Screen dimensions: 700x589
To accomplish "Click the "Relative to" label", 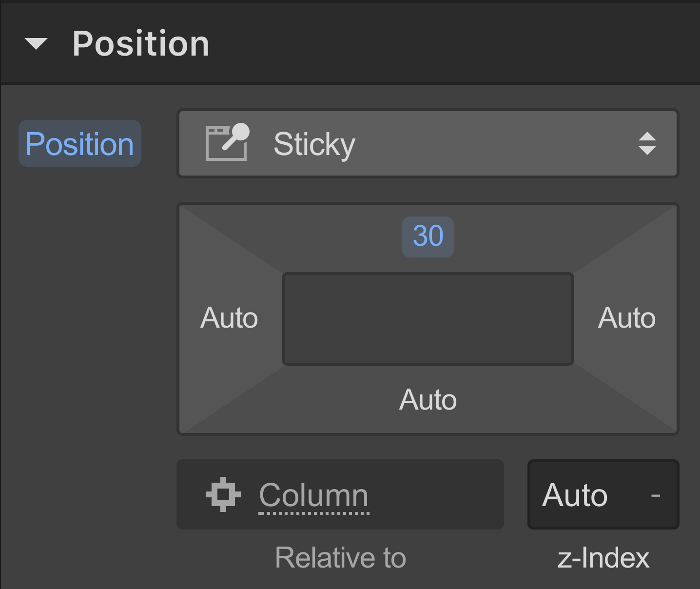I will [x=340, y=557].
